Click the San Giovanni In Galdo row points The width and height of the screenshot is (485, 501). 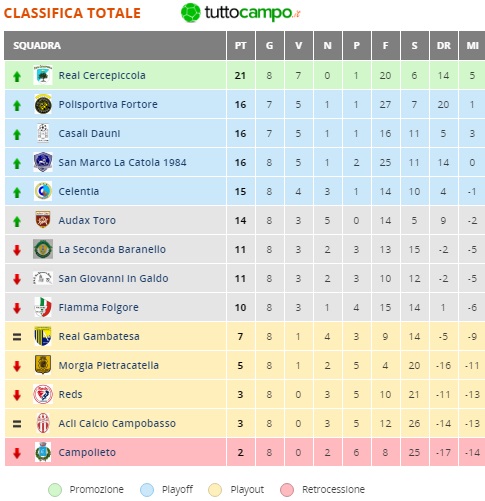pos(240,278)
